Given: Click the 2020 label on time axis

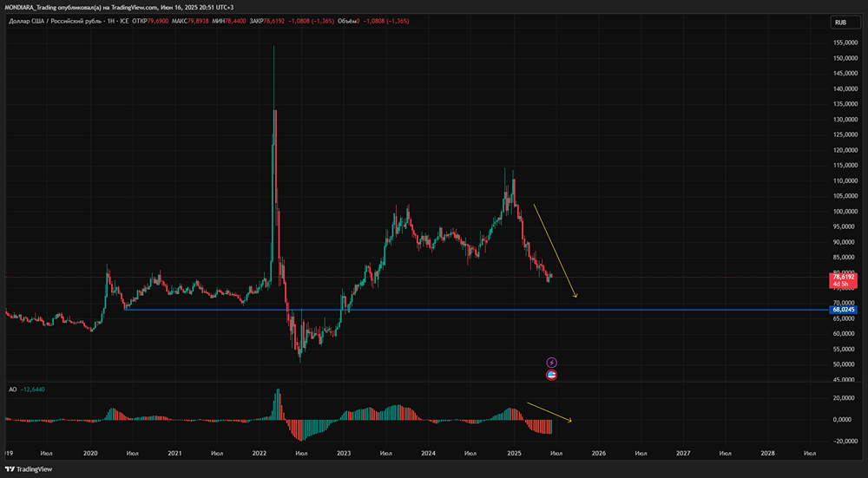Looking at the screenshot, I should click(90, 453).
